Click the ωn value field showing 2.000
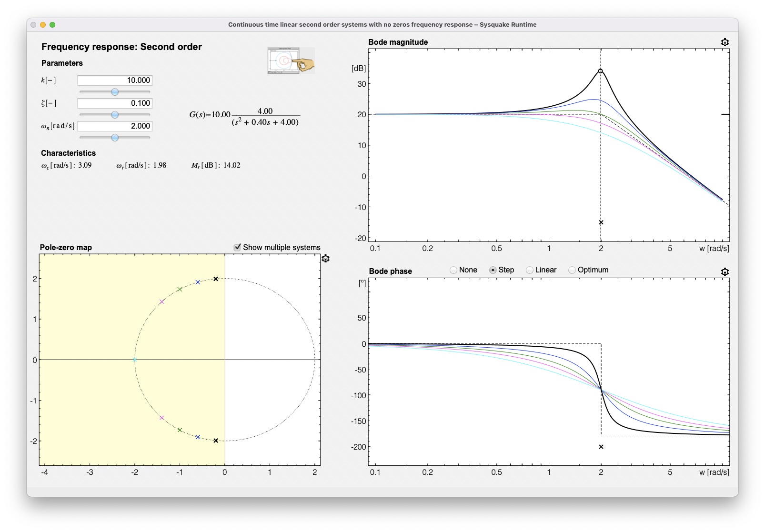 115,126
